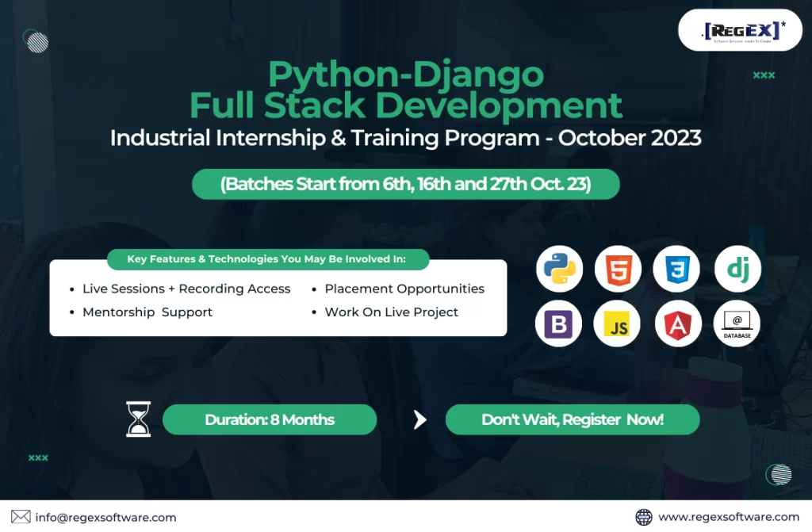
Task: Click the envelope mail icon
Action: 21,517
